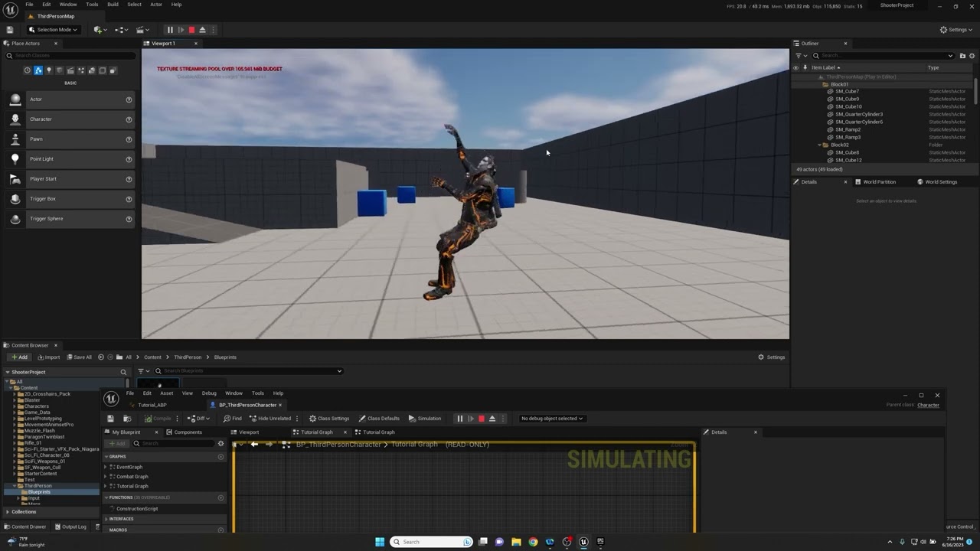Open help for the Actor entry
The image size is (980, 551).
[129, 99]
